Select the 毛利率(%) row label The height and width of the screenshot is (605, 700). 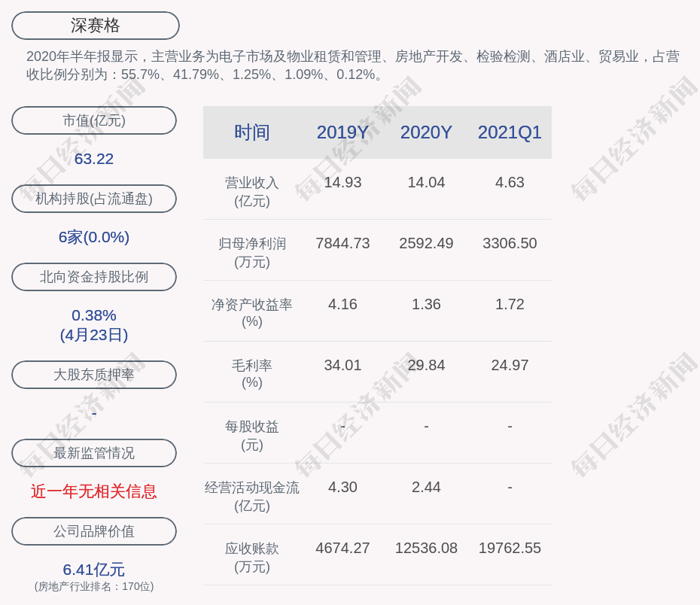(252, 374)
